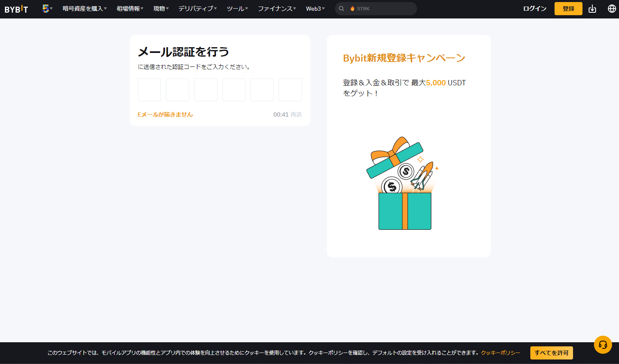This screenshot has width=619, height=364.
Task: Expand the デリバティブ dropdown menu
Action: click(x=197, y=9)
